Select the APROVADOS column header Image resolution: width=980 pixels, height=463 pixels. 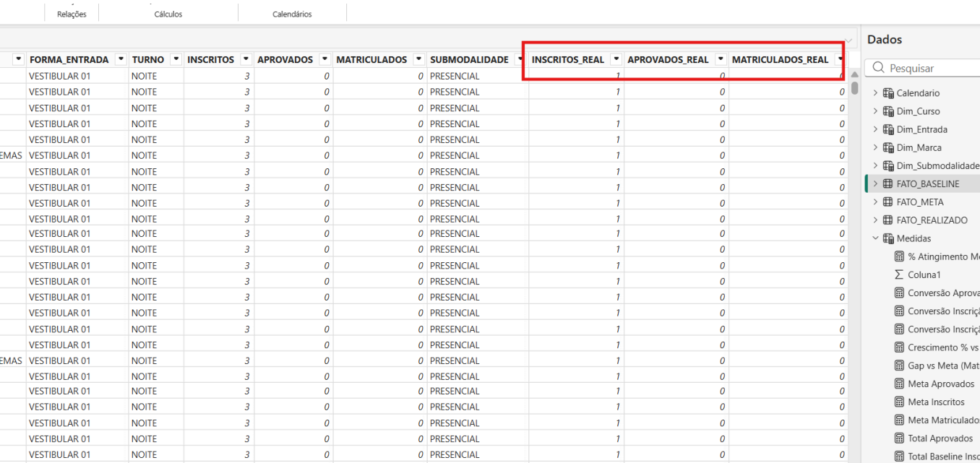(285, 59)
